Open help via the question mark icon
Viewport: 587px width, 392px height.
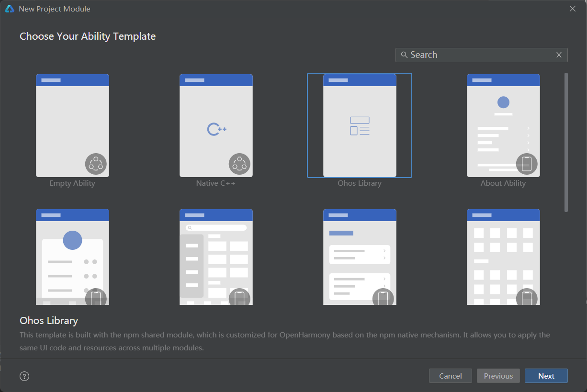pyautogui.click(x=24, y=376)
